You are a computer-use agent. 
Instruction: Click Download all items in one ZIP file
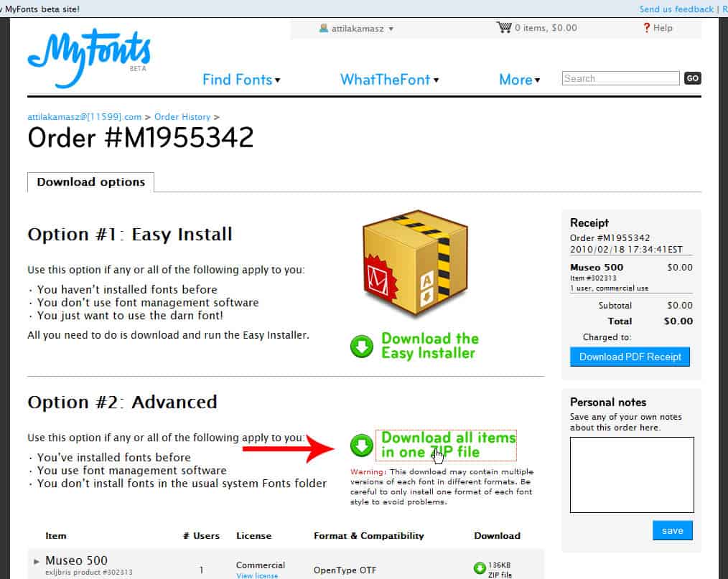[x=448, y=445]
